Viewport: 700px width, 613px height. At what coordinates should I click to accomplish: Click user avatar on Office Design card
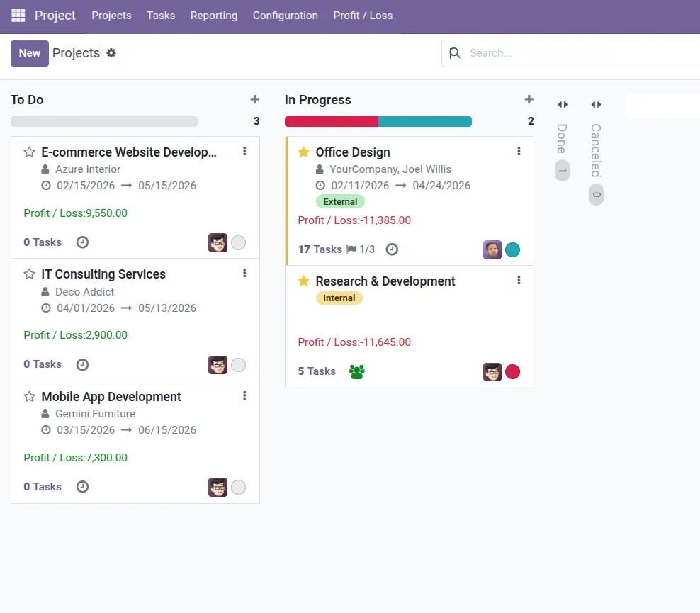[x=492, y=249]
